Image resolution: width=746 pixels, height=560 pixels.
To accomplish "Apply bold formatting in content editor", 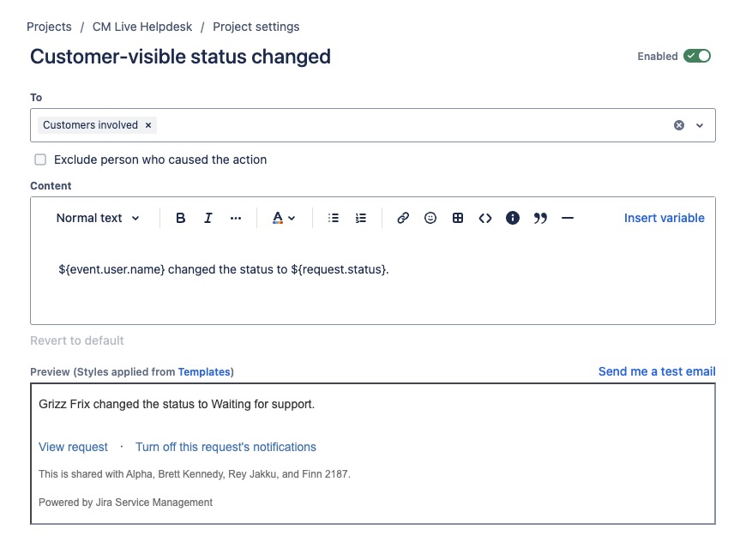I will pyautogui.click(x=180, y=218).
